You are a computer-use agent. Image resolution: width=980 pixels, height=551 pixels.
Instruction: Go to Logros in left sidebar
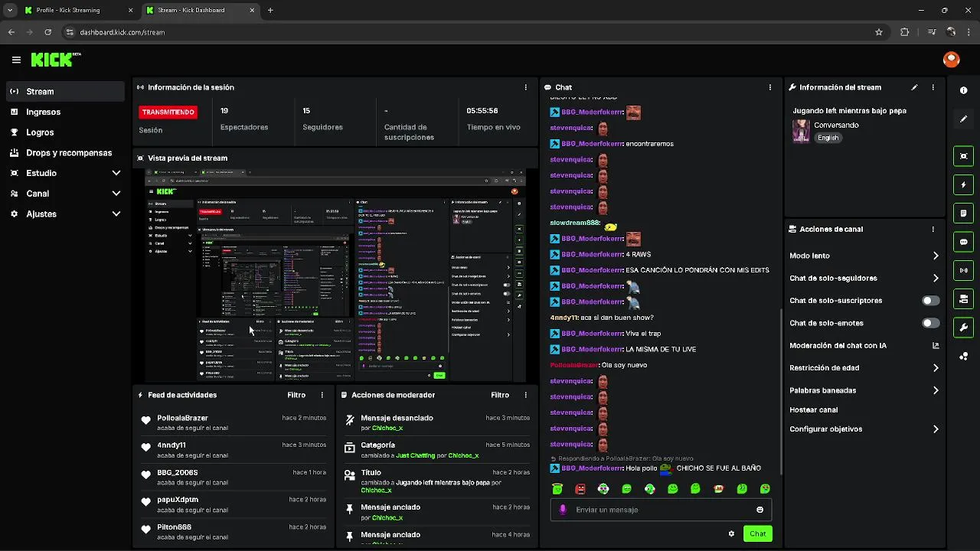[x=65, y=132]
